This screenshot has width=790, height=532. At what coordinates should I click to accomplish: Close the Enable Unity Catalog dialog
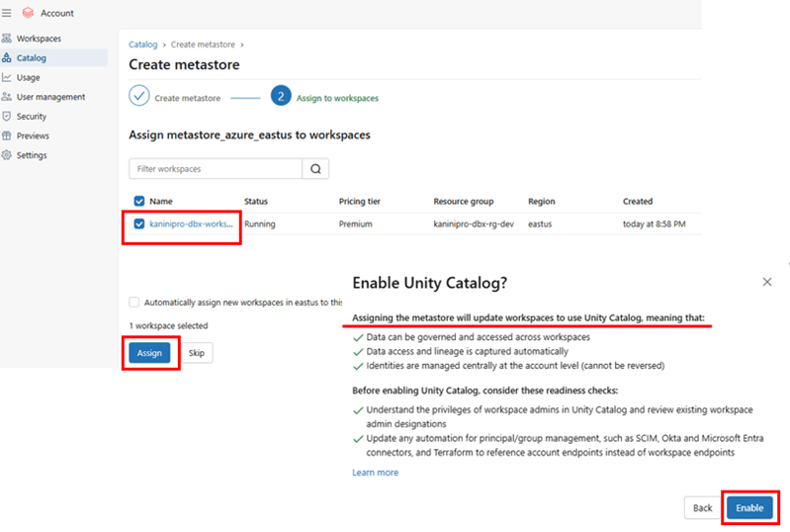coord(767,282)
